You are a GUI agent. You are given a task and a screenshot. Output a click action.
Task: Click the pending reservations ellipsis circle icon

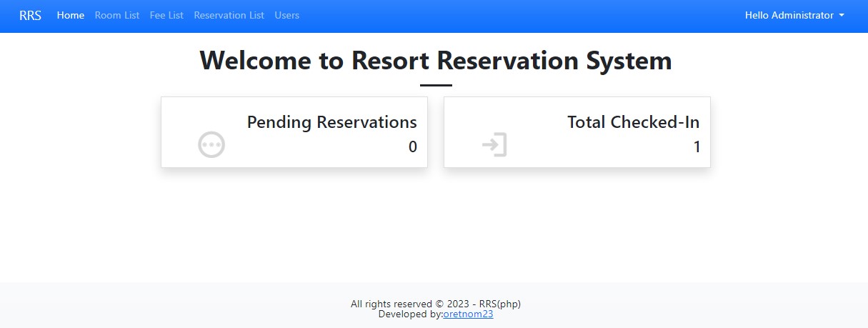pyautogui.click(x=211, y=144)
